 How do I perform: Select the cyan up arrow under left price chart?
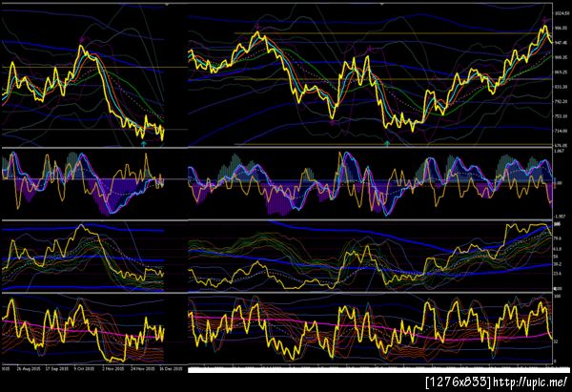tap(143, 143)
